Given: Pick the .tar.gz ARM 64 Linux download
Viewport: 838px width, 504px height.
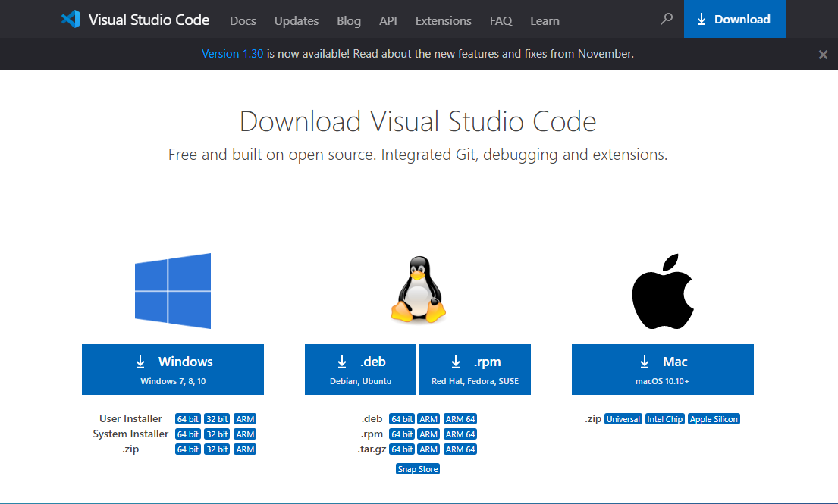Looking at the screenshot, I should pyautogui.click(x=460, y=449).
